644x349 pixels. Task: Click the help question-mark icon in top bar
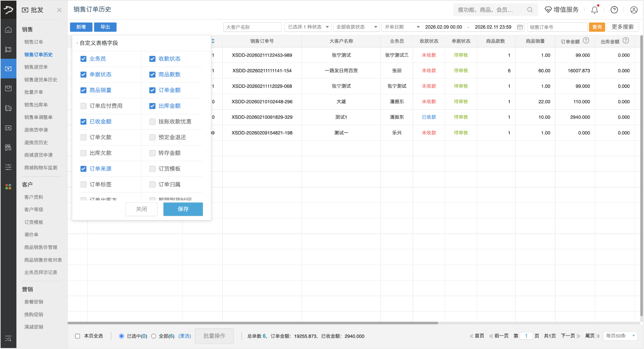(614, 10)
